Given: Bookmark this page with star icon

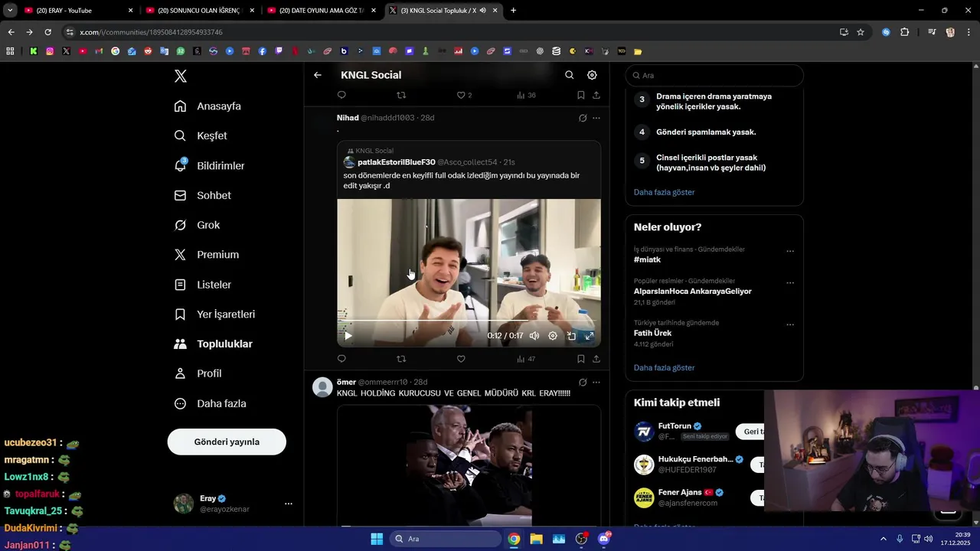Looking at the screenshot, I should point(861,32).
